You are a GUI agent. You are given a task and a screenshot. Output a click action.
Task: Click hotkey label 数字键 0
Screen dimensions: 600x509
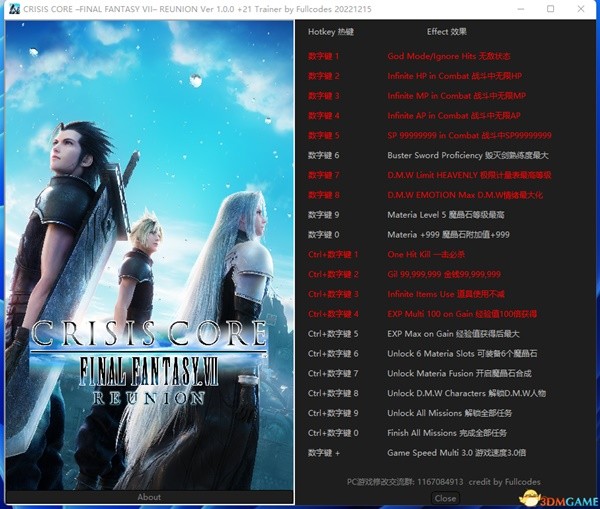[323, 235]
